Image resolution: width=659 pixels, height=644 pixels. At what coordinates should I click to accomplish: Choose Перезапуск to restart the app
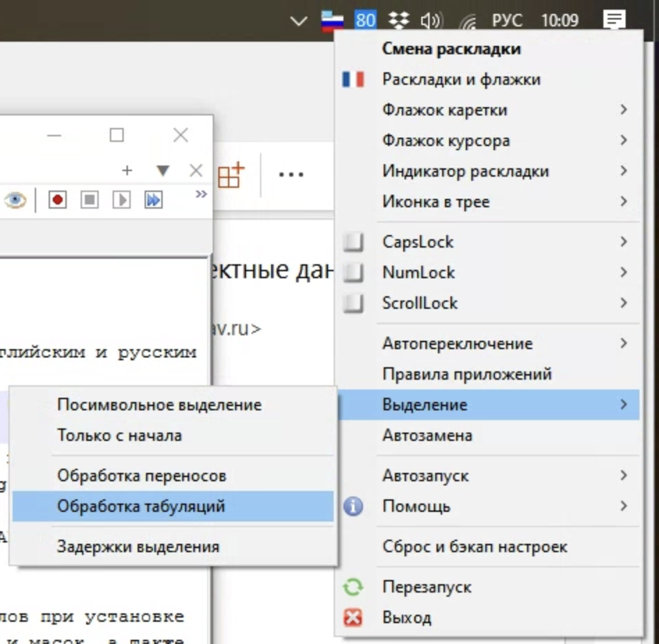(x=489, y=587)
